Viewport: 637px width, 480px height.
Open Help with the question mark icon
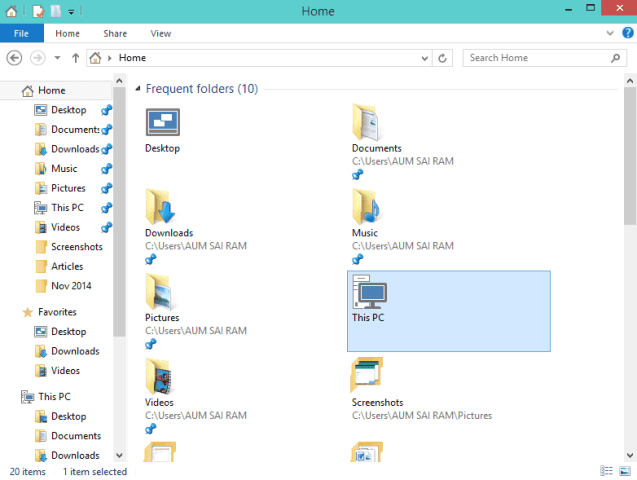[x=628, y=32]
